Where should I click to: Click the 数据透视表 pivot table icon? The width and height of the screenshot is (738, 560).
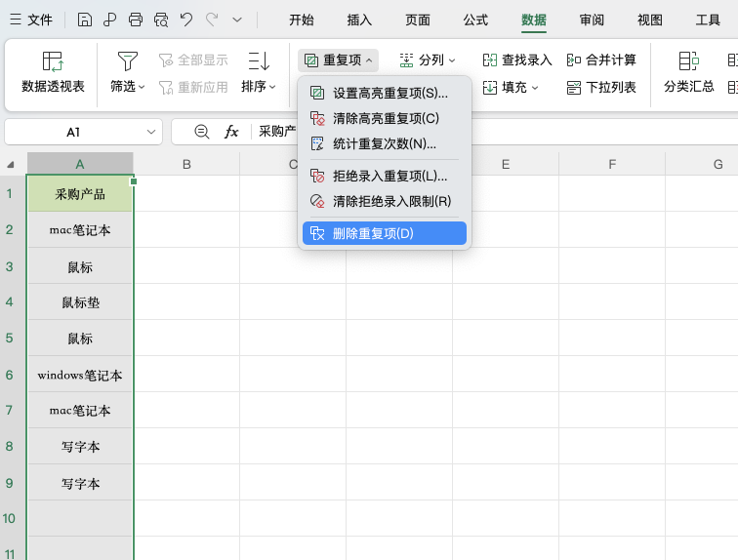[x=53, y=61]
